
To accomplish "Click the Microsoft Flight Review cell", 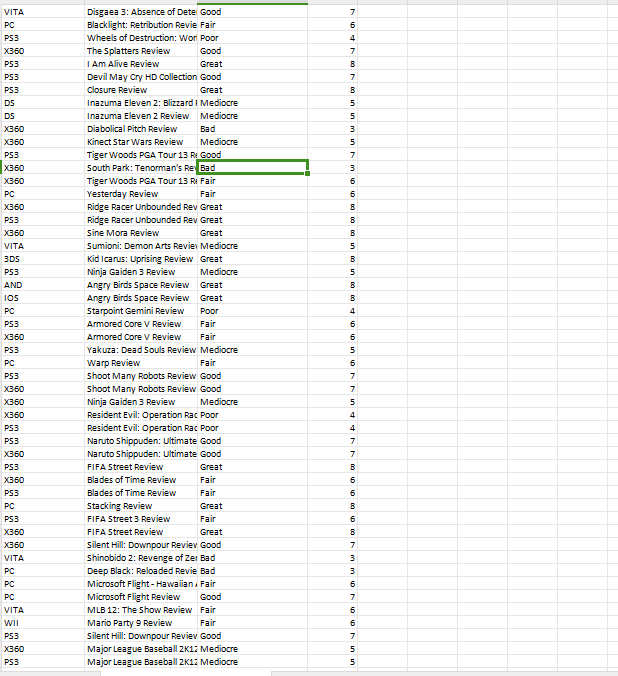I will (x=141, y=597).
